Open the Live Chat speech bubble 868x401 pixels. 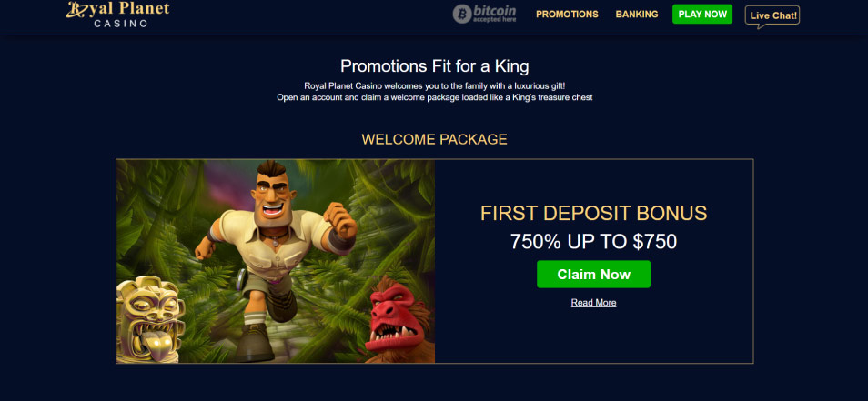point(772,16)
